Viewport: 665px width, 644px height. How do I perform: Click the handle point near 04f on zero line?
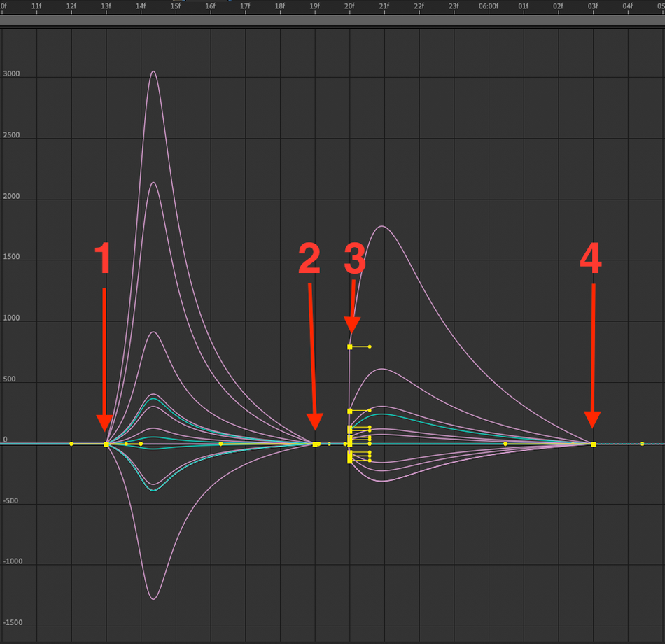click(642, 444)
